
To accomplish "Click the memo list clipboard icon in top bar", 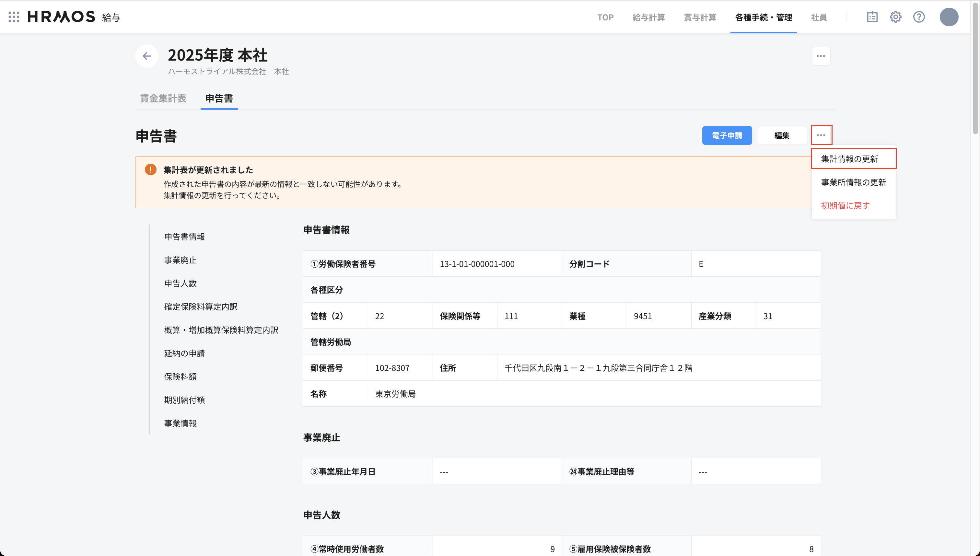I will click(872, 17).
